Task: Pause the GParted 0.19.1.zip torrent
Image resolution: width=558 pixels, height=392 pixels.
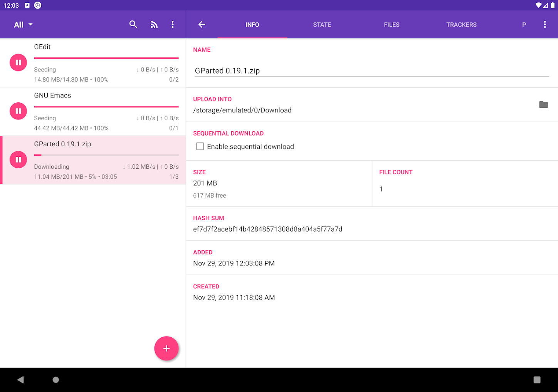Action: coord(18,159)
